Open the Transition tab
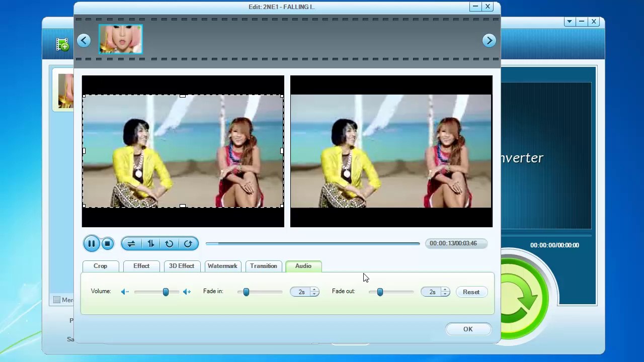 [x=264, y=266]
